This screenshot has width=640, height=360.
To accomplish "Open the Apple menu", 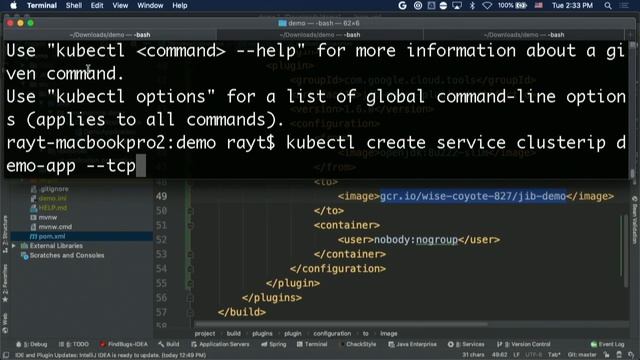I will click(13, 5).
